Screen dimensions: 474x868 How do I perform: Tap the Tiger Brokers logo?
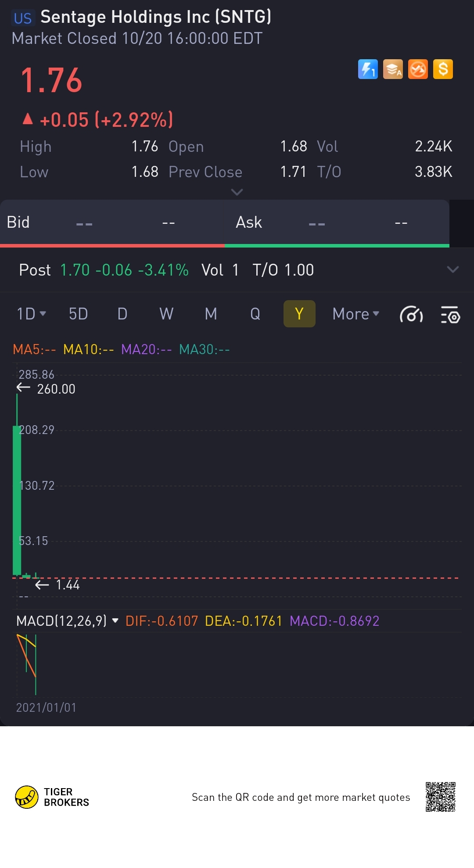[52, 797]
